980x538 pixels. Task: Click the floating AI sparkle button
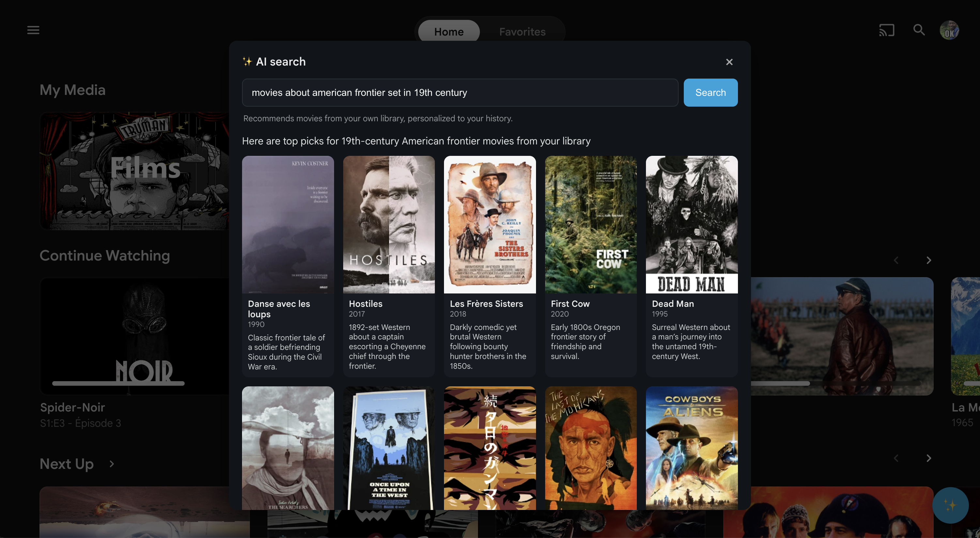(950, 505)
